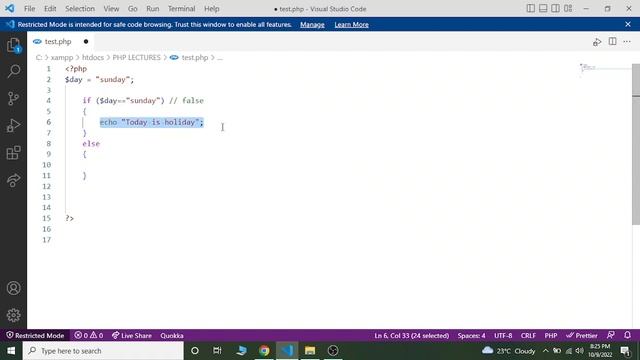
Task: Change indentation via Spaces: 4
Action: 471,336
